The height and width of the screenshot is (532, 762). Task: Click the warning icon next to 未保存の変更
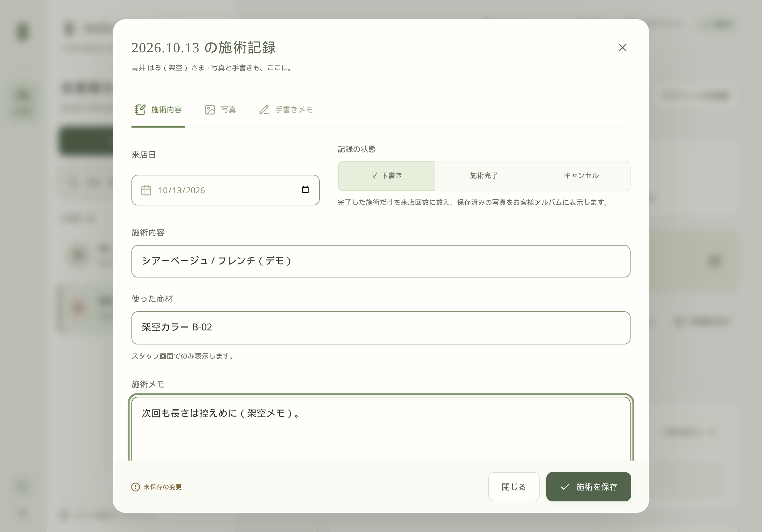coord(136,487)
